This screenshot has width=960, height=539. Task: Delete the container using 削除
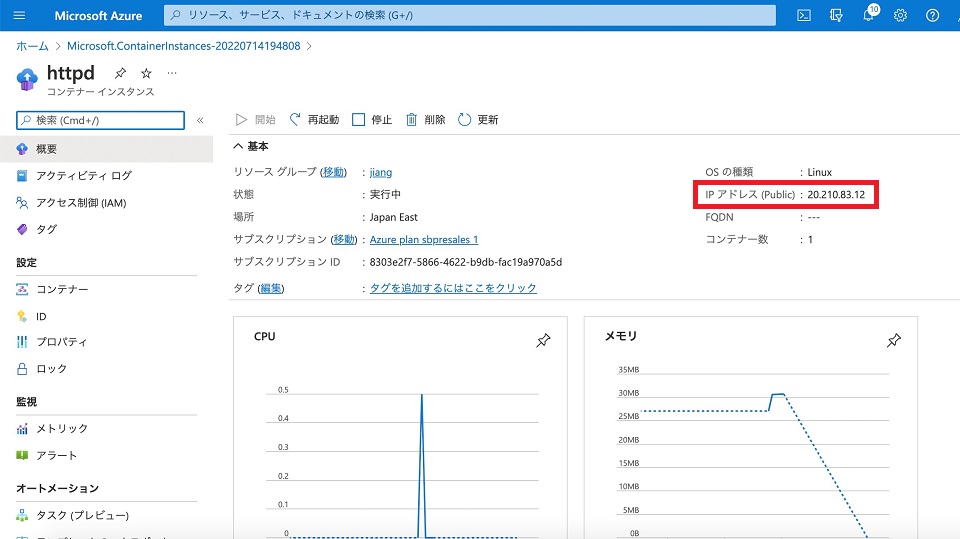coord(425,120)
